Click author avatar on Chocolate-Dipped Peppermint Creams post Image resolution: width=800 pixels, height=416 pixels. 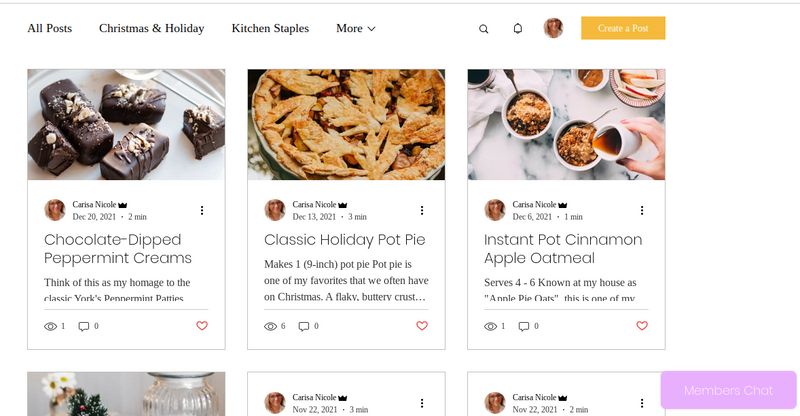tap(55, 210)
